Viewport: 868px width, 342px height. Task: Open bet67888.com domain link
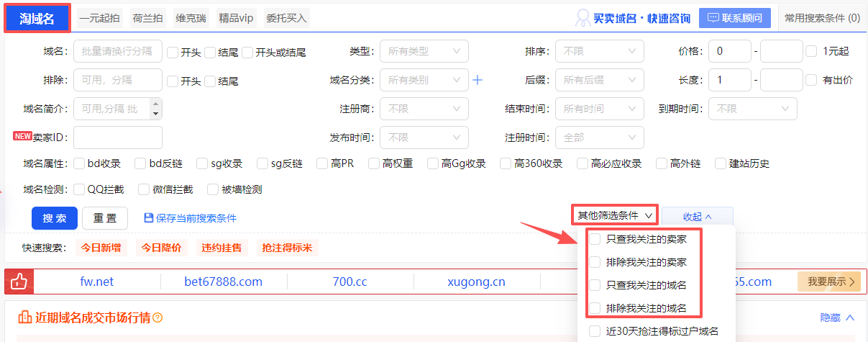pyautogui.click(x=223, y=282)
